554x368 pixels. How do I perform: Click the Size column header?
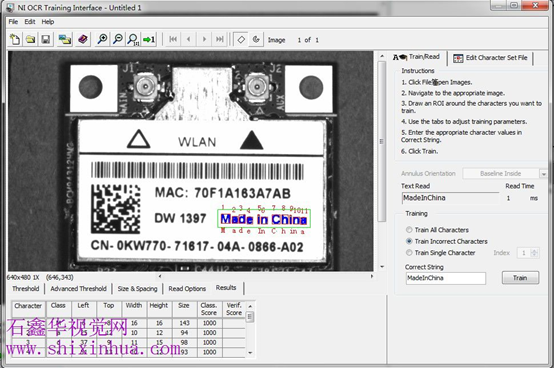coord(184,309)
